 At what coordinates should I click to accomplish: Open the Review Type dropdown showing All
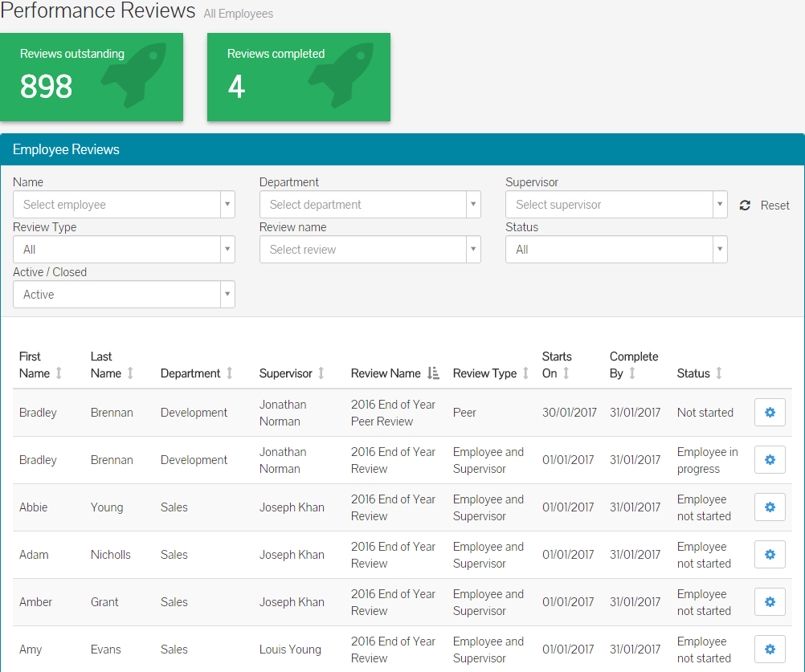[x=124, y=250]
